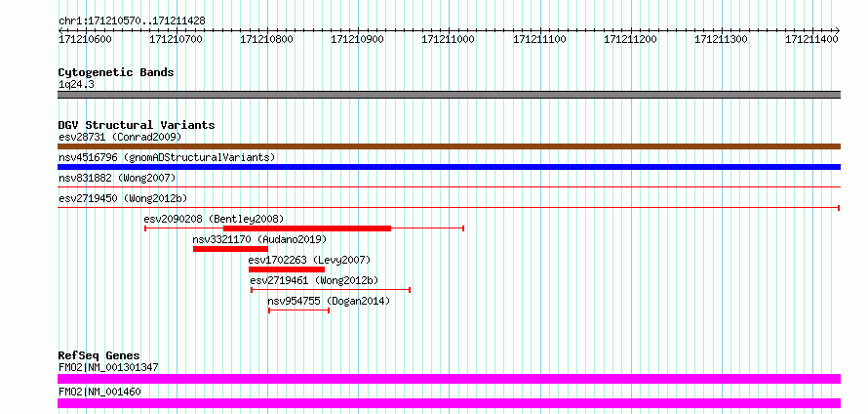Click the 171210600 ruler position
The width and height of the screenshot is (868, 414).
(85, 39)
